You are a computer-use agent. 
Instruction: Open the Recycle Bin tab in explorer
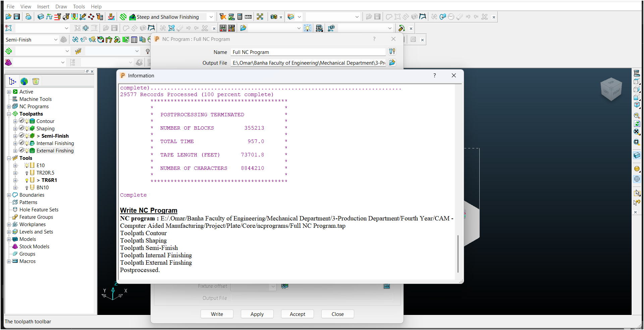tap(36, 81)
